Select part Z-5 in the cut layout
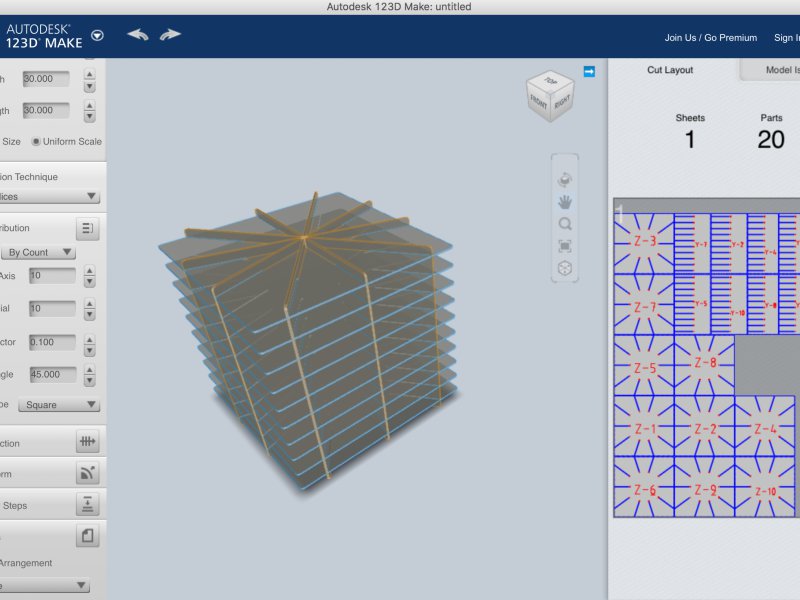The image size is (800, 600). point(644,365)
